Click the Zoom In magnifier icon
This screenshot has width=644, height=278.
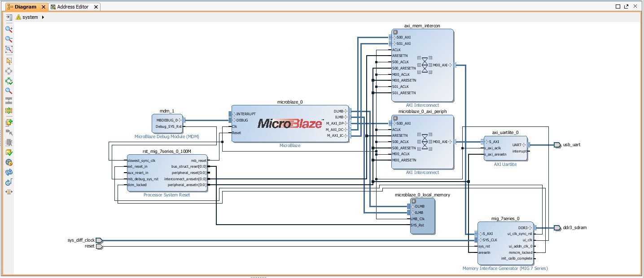tap(9, 29)
